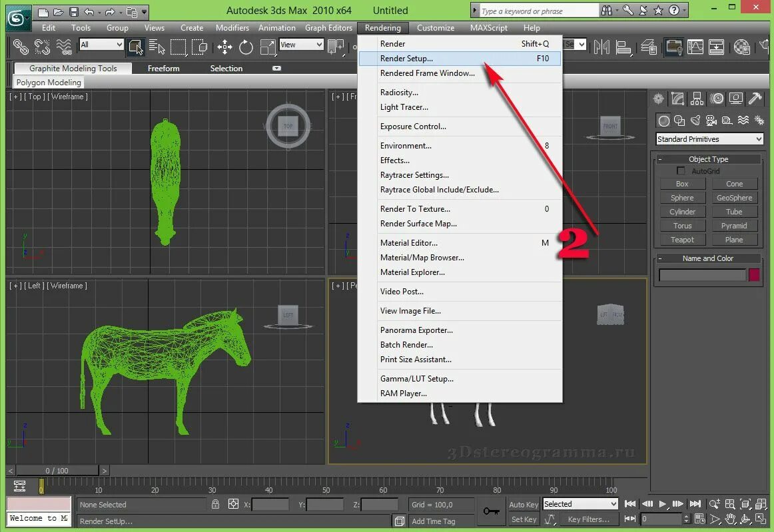Click the Rectangular Selection Region icon

178,47
